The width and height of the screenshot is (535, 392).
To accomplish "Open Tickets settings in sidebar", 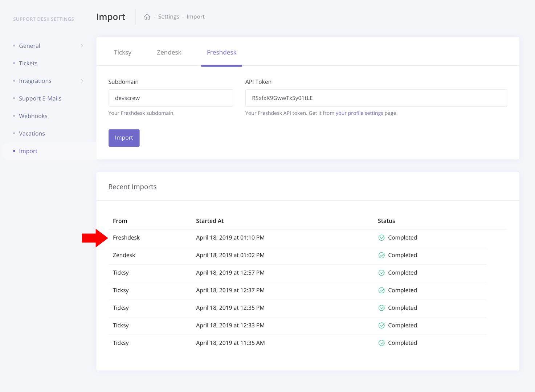I will [28, 63].
